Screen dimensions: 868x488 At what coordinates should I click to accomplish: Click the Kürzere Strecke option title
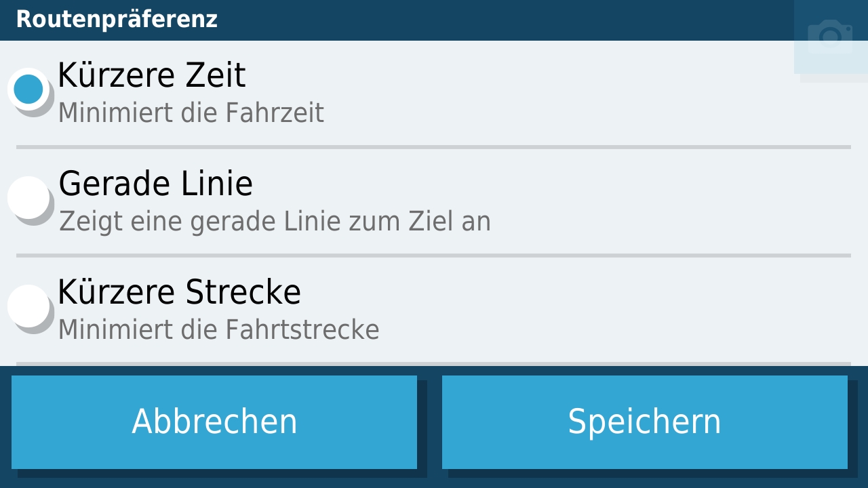179,292
